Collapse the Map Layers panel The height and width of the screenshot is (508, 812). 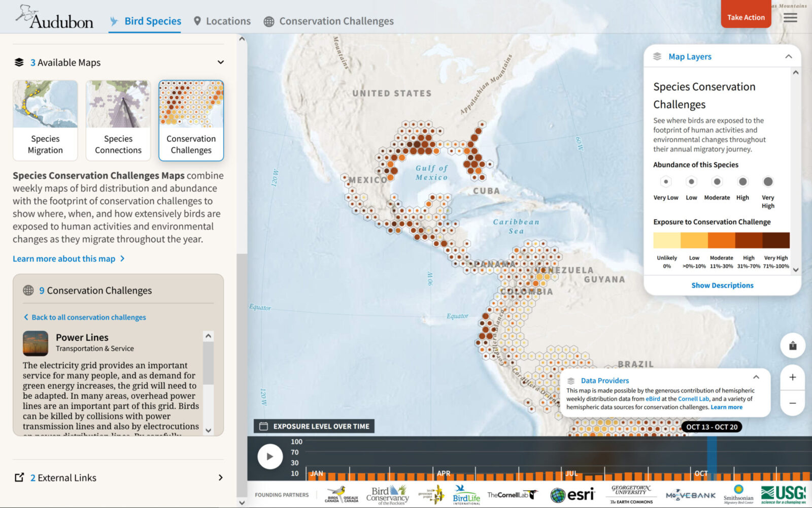click(788, 56)
